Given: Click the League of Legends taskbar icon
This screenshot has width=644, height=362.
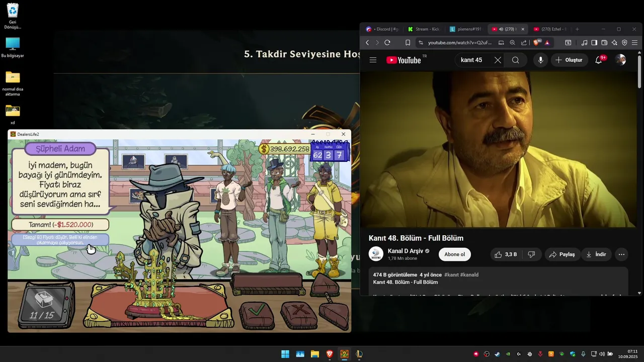Looking at the screenshot, I should click(359, 354).
